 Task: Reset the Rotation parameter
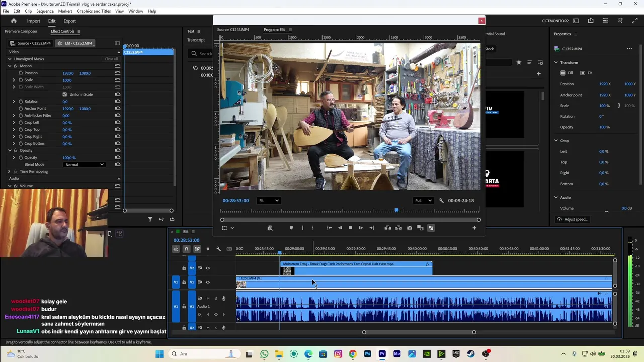pyautogui.click(x=117, y=102)
